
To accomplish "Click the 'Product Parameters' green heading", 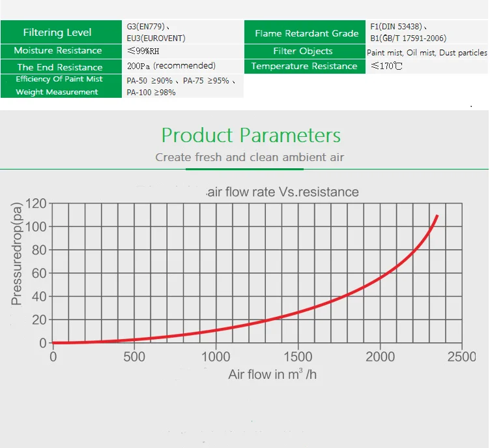I will pyautogui.click(x=251, y=136).
